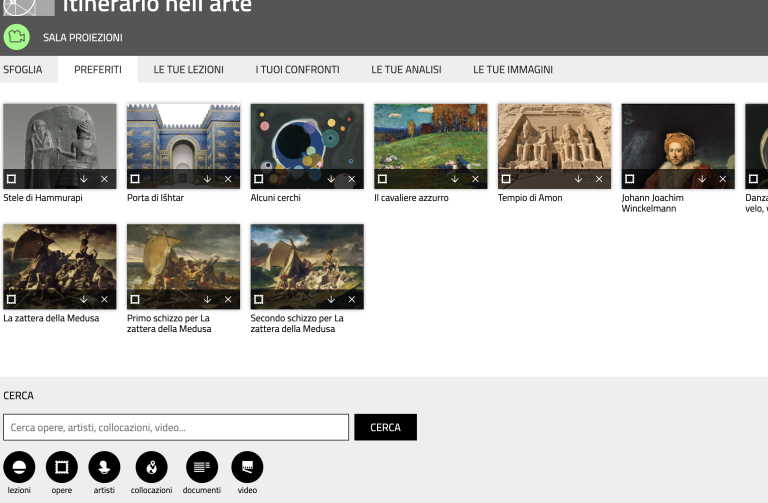This screenshot has width=768, height=503.
Task: Filter search by documenti icon
Action: pyautogui.click(x=201, y=467)
